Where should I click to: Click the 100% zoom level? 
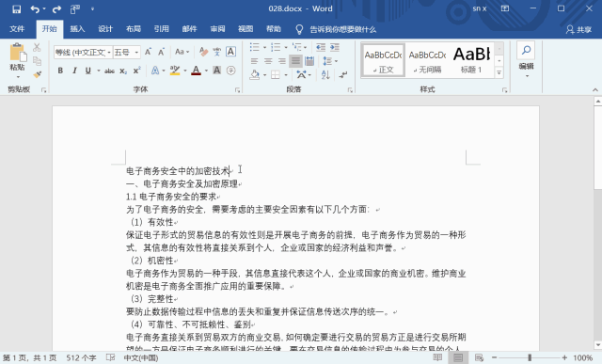pyautogui.click(x=583, y=357)
